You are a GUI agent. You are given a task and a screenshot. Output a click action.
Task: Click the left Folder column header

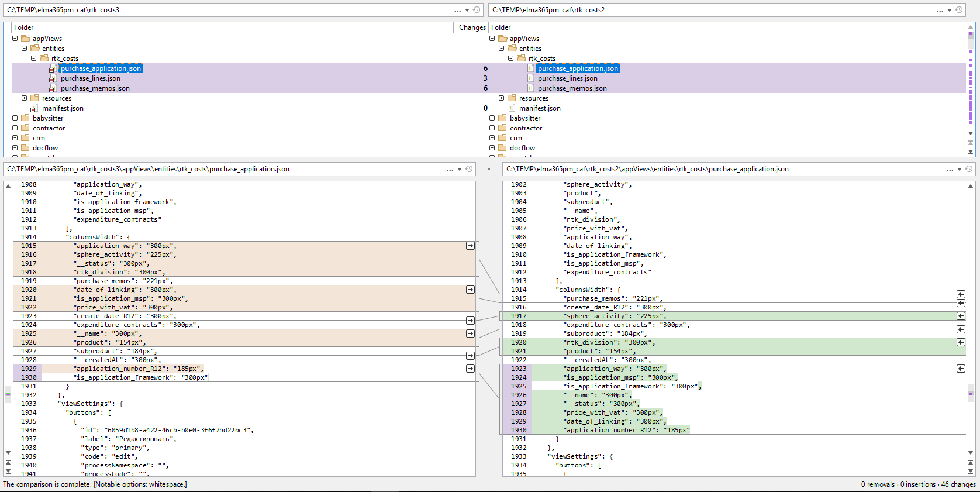(x=232, y=27)
